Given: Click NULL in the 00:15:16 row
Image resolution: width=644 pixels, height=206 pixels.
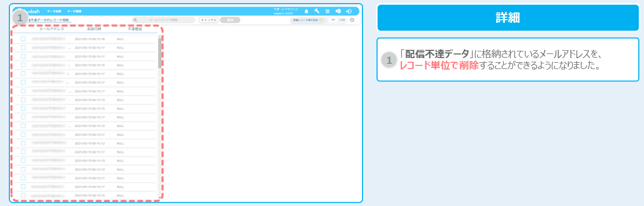Looking at the screenshot, I should [120, 39].
